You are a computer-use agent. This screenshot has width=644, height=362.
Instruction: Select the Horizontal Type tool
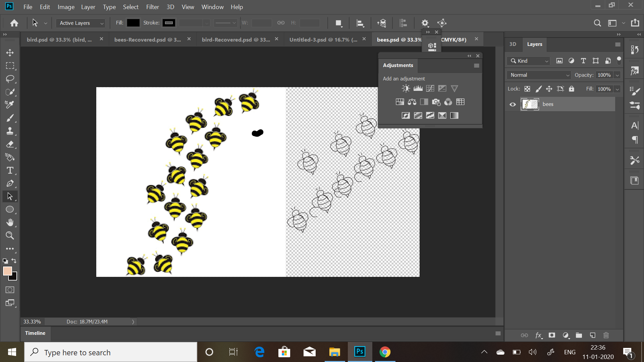point(10,170)
